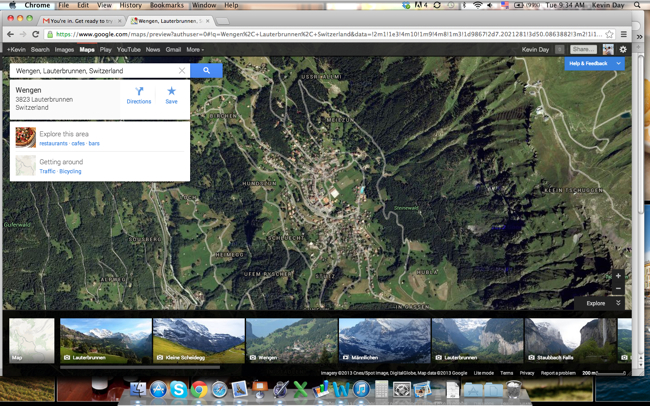Open the notifications counter box
Viewport: 650px width, 406px height.
(560, 49)
